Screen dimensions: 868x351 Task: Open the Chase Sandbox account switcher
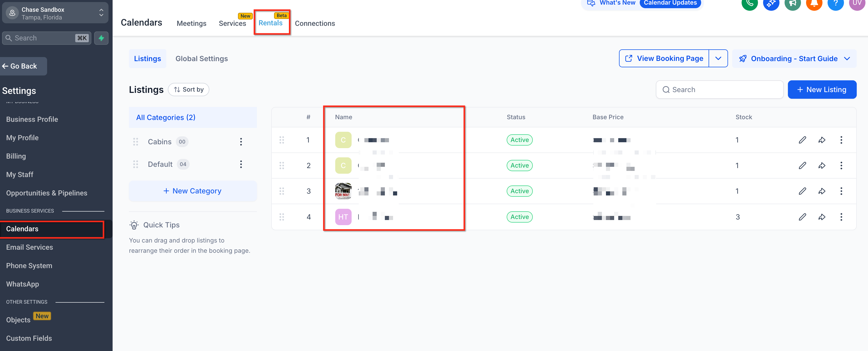(x=55, y=13)
